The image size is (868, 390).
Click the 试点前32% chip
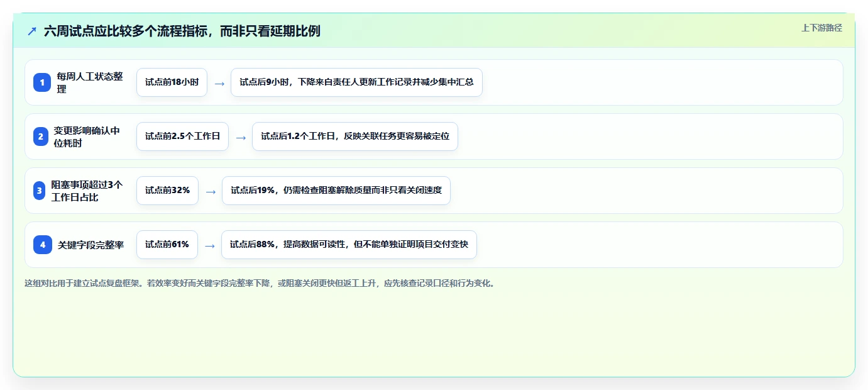(167, 191)
